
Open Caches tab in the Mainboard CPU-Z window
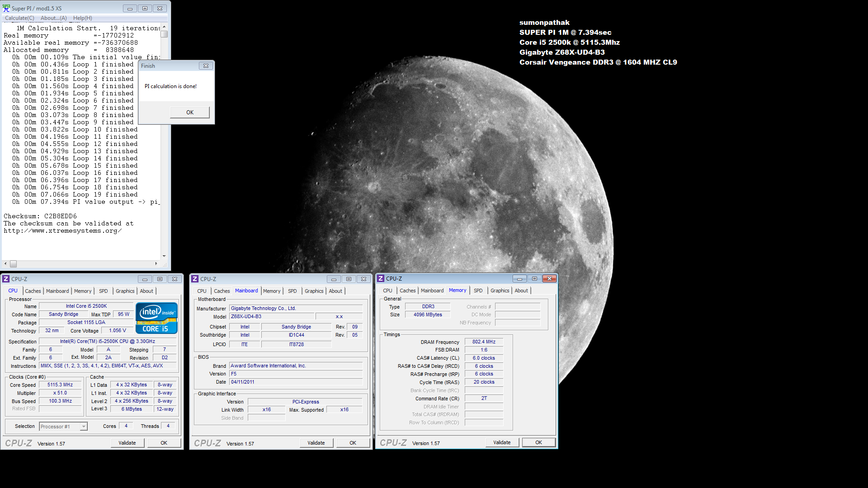pos(222,291)
